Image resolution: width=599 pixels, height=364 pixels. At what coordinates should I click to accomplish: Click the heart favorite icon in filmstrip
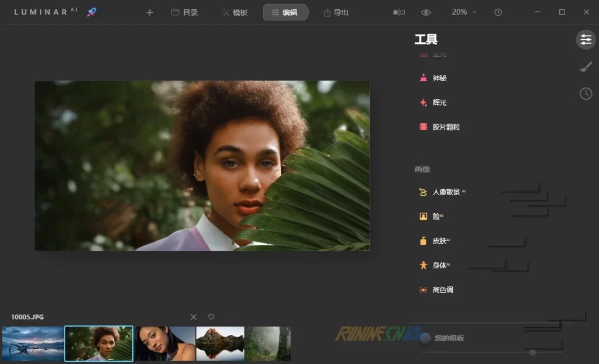(211, 317)
